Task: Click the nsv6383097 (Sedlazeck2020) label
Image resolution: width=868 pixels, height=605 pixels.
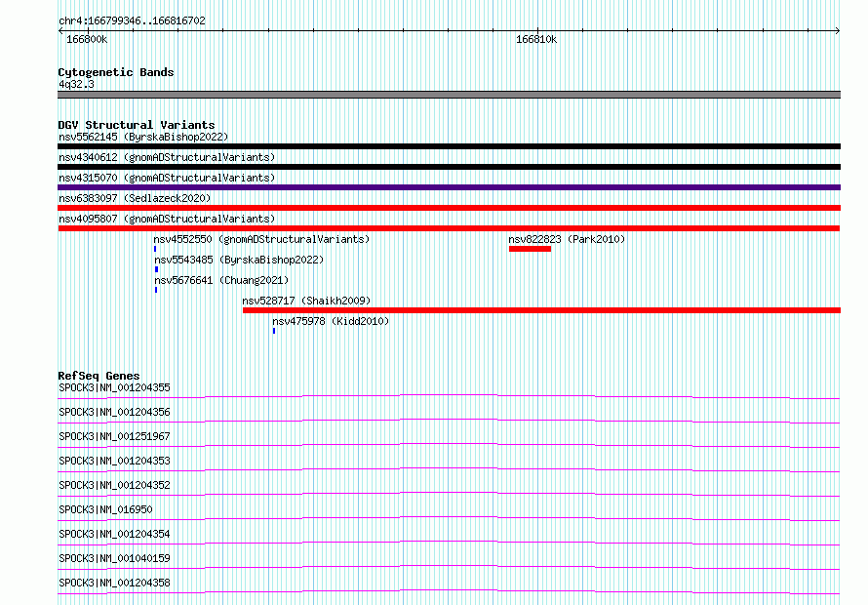Action: coord(135,198)
